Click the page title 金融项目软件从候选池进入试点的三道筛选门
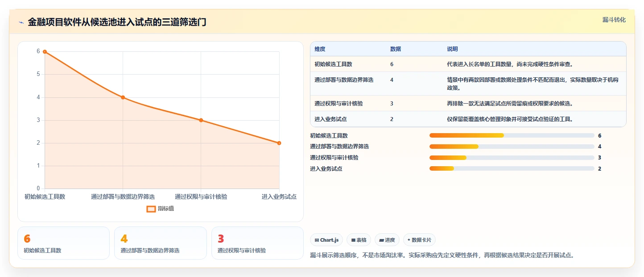The width and height of the screenshot is (644, 277). (x=117, y=22)
